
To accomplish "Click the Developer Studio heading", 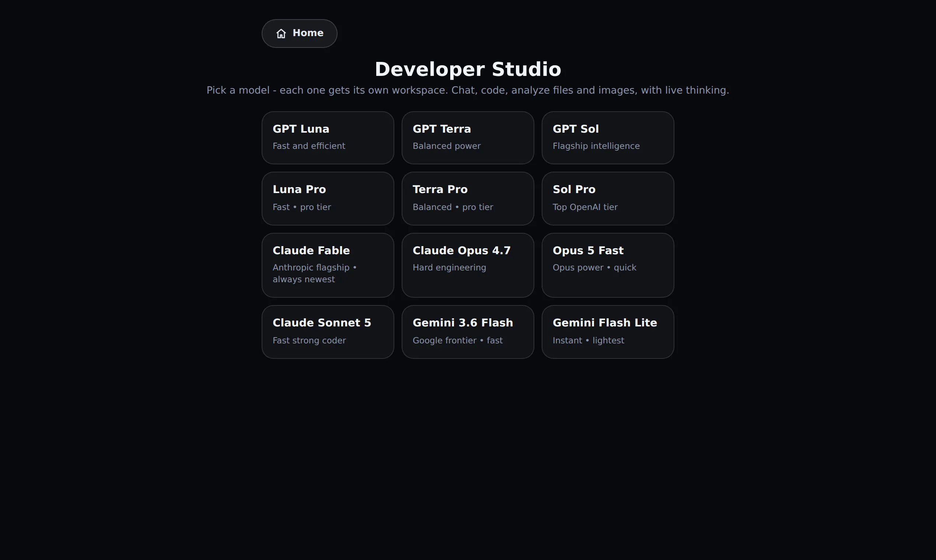I will 468,69.
